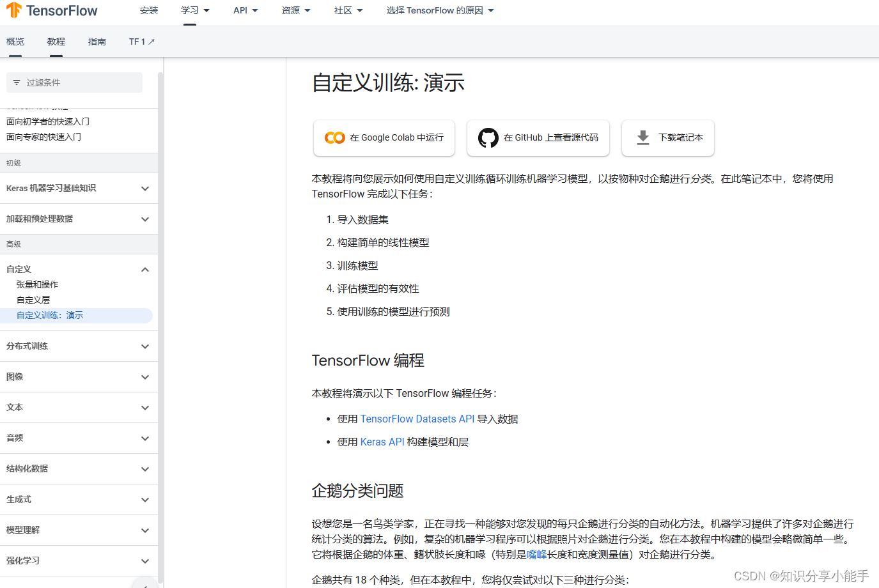Viewport: 879px width, 588px height.
Task: Click the Google Colab logo icon
Action: click(335, 137)
